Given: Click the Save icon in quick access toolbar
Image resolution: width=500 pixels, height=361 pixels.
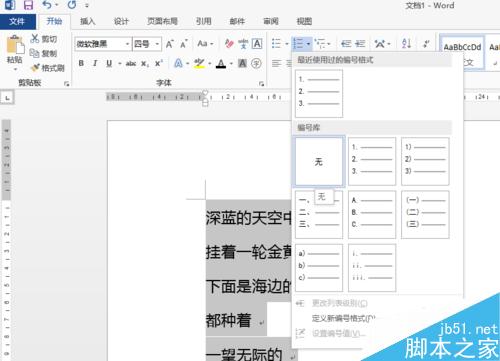Looking at the screenshot, I should pyautogui.click(x=28, y=5).
